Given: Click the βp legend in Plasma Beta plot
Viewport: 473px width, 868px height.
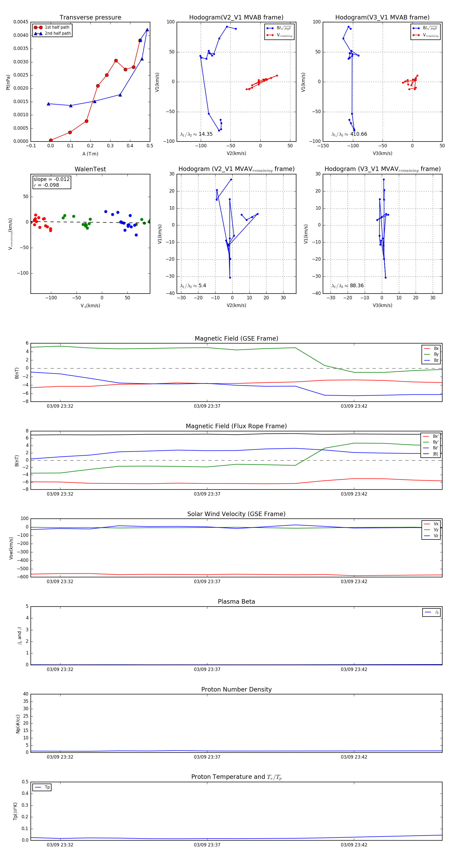Looking at the screenshot, I should 431,612.
